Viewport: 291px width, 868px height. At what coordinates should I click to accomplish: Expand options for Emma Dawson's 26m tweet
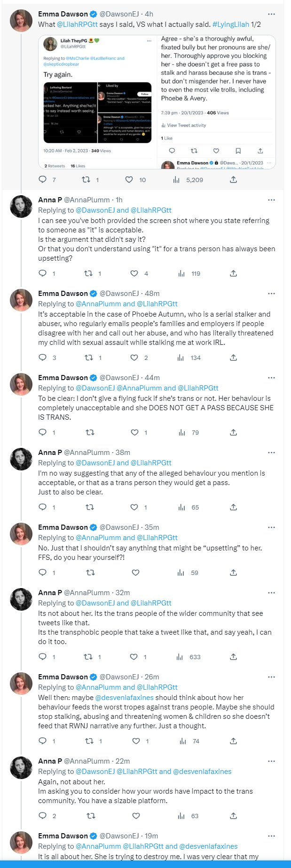click(x=271, y=677)
